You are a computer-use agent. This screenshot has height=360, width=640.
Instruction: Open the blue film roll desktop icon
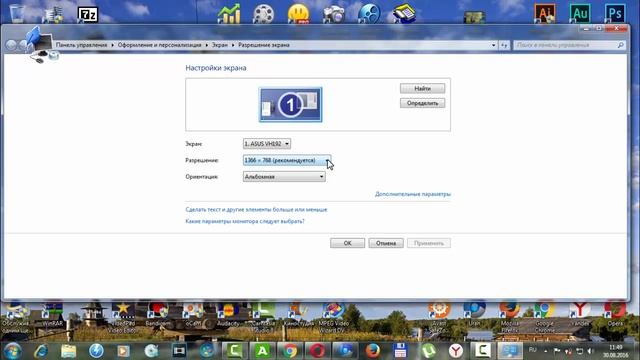[369, 13]
